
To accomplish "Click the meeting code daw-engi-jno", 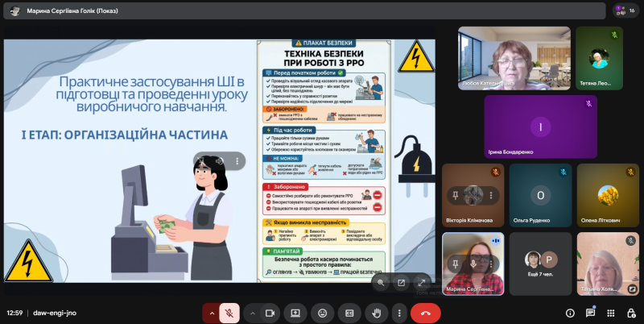I will coord(55,313).
